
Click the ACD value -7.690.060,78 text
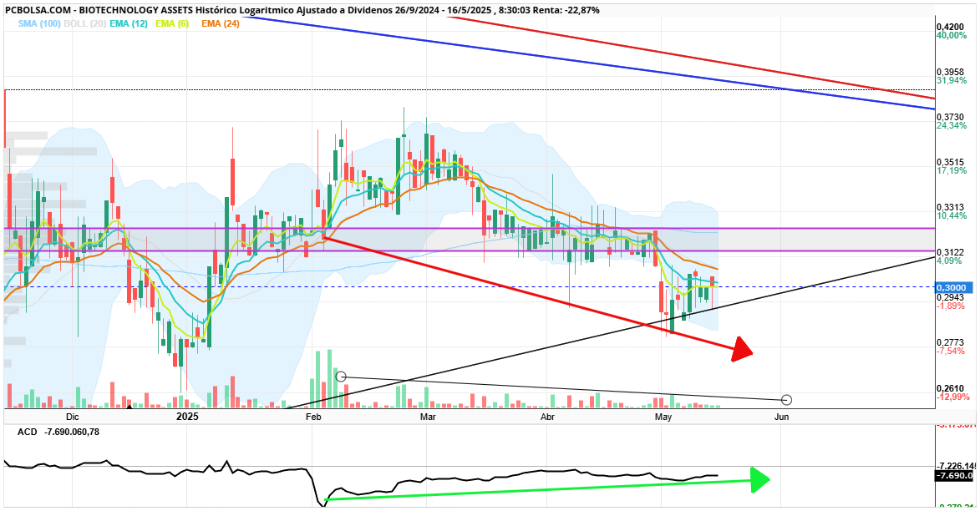[x=73, y=432]
